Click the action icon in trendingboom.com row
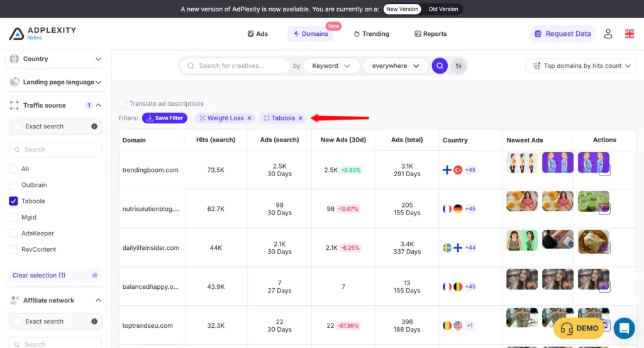Screen dimensions: 644x348 coord(604,170)
